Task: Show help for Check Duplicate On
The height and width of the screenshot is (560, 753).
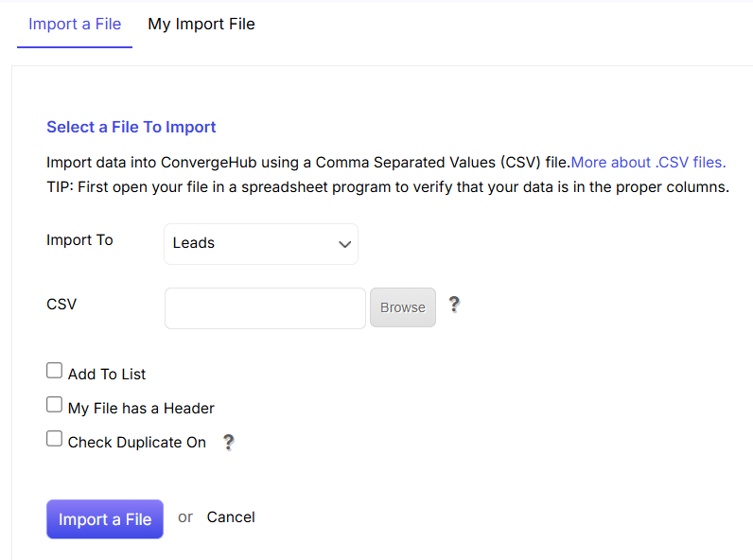Action: pos(229,442)
